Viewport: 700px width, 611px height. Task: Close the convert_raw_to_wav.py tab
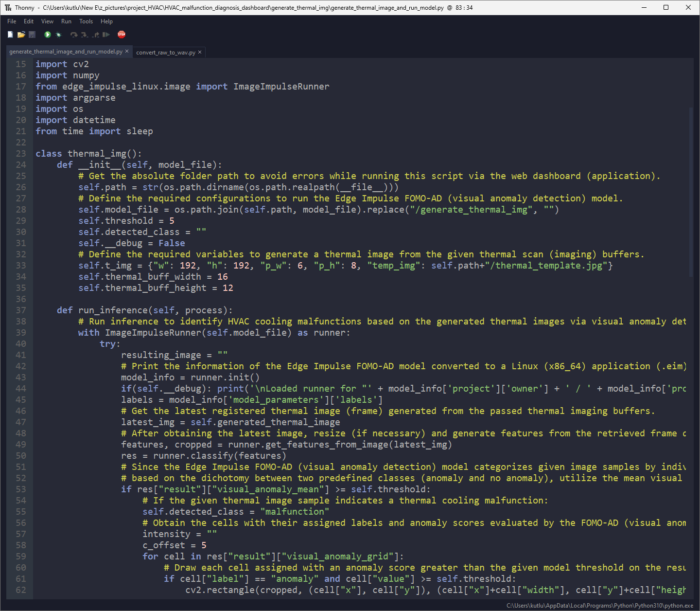point(200,53)
